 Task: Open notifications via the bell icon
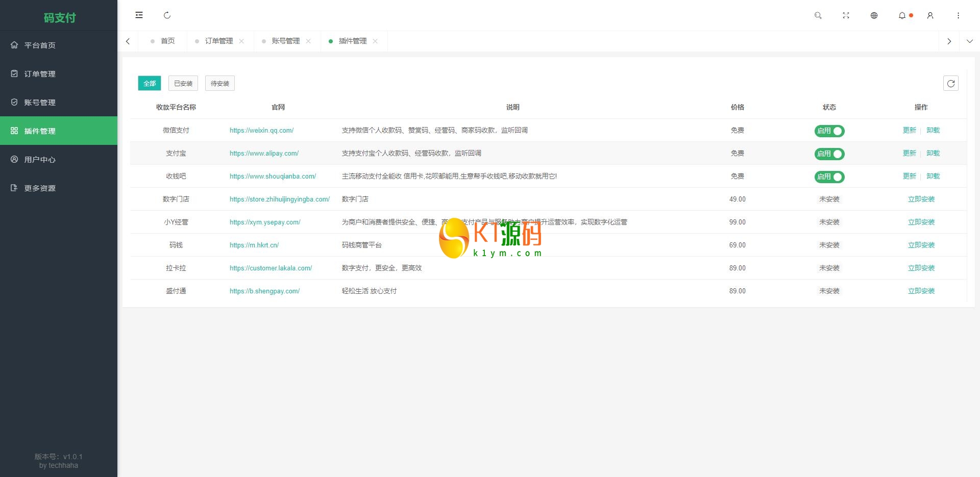[x=902, y=15]
